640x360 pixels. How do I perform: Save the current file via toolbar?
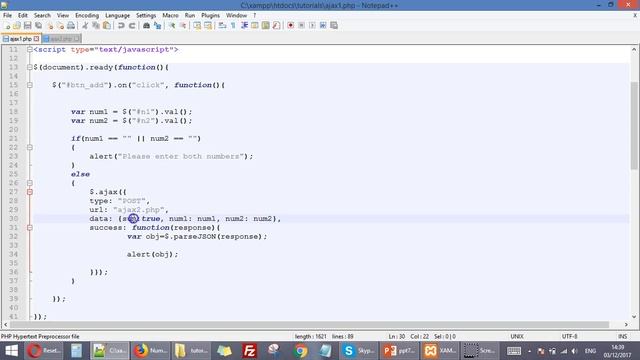point(28,26)
